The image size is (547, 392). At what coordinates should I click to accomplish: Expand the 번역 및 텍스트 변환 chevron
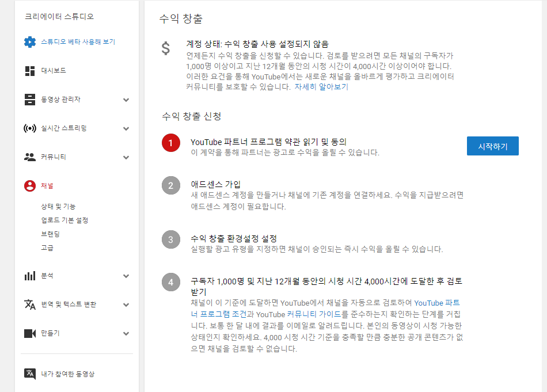pos(126,305)
